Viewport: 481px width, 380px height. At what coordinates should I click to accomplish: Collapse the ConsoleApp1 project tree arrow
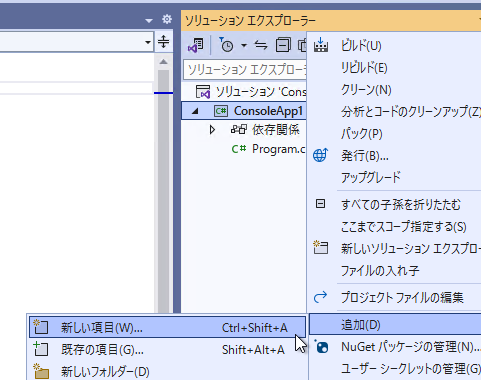(195, 111)
